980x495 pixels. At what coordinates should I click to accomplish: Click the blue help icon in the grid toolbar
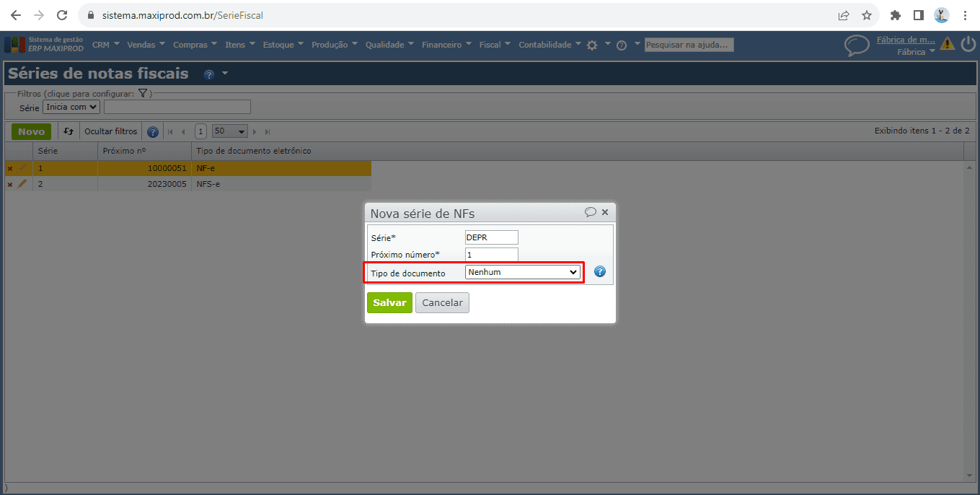[x=153, y=132]
